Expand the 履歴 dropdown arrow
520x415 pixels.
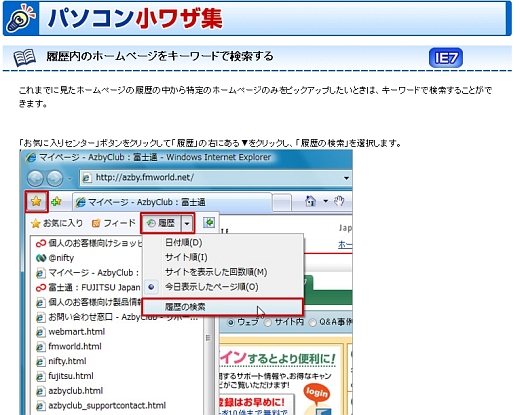187,223
